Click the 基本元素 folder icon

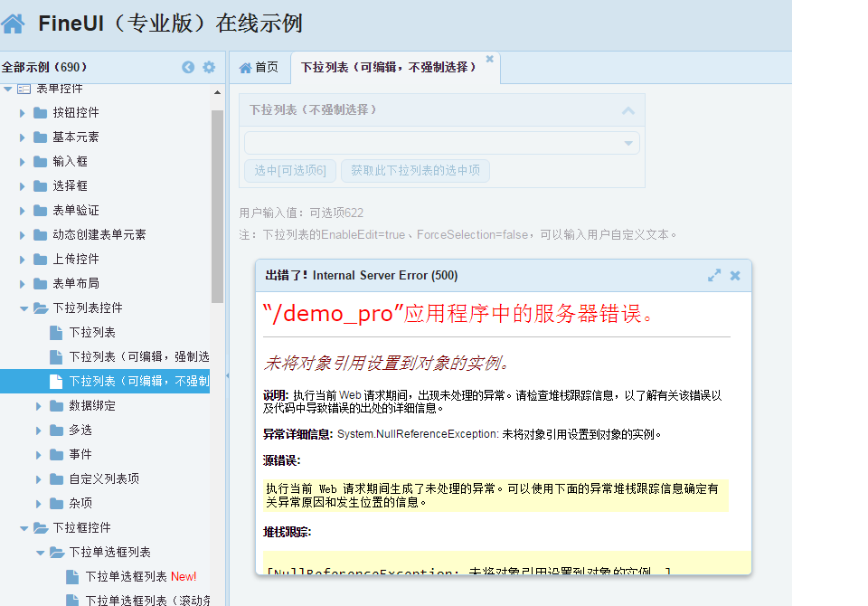click(x=40, y=137)
